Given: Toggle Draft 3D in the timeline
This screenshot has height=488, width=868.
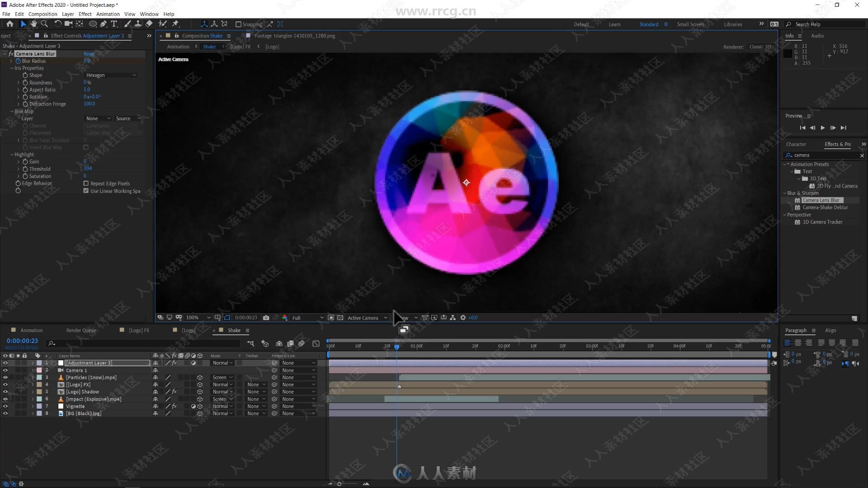Looking at the screenshot, I should [265, 344].
